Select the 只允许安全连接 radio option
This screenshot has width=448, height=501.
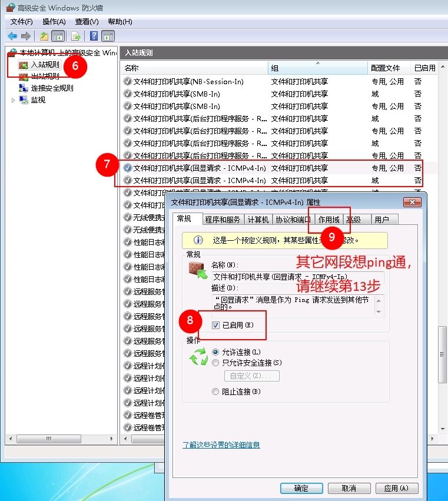point(215,363)
